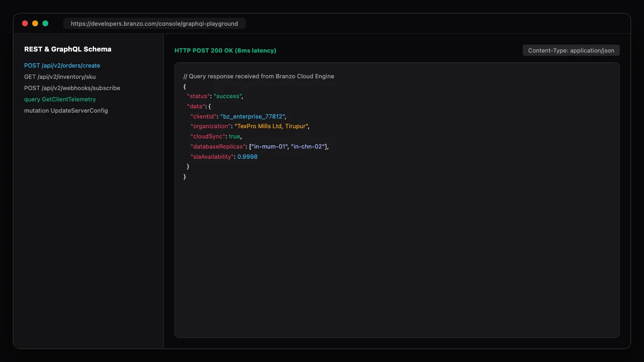Select the 0.9998 availability value
This screenshot has height=362, width=644.
point(247,157)
